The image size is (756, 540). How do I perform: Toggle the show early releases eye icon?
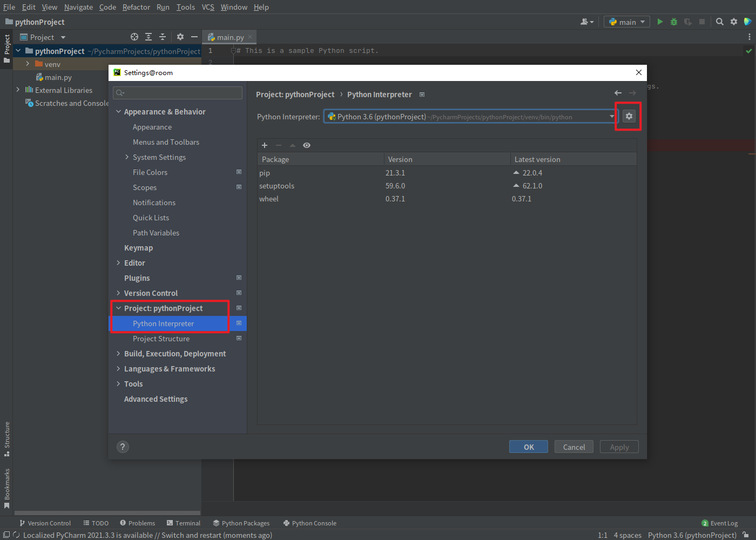[x=307, y=145]
